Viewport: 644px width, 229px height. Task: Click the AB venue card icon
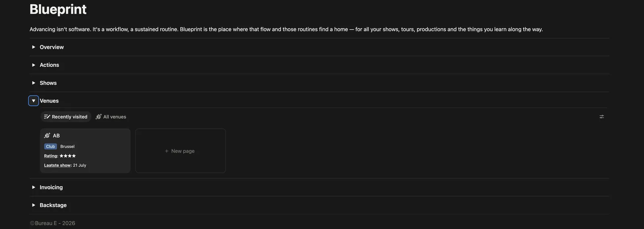pos(47,136)
